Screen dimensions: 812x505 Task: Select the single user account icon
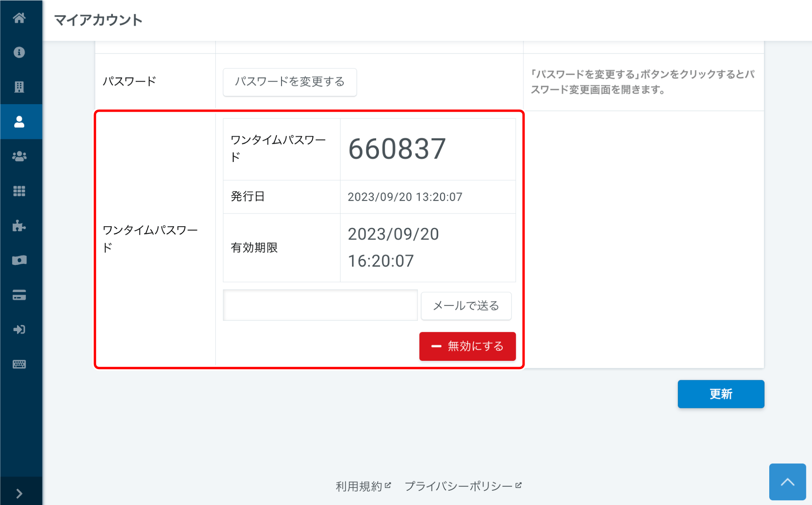[x=19, y=122]
